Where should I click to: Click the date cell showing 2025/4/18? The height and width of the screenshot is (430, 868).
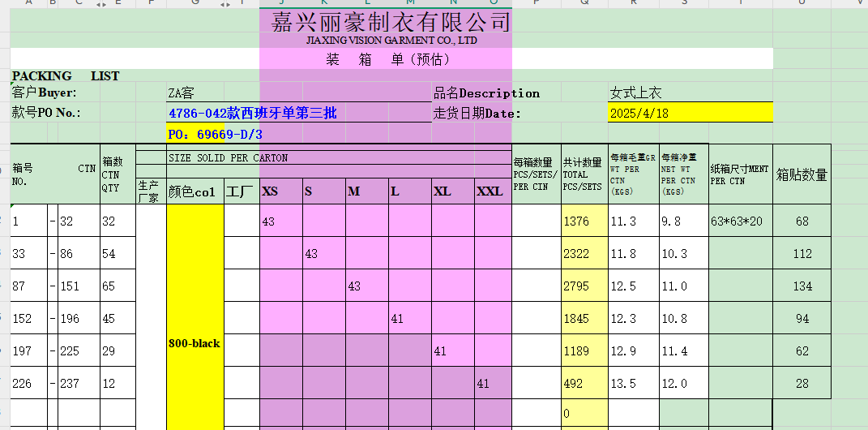click(689, 114)
